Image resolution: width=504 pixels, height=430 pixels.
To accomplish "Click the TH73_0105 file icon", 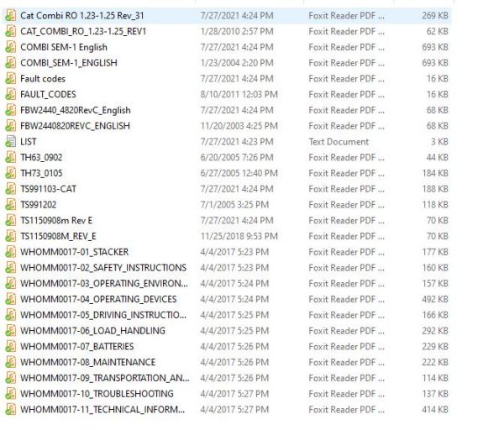I will [11, 173].
